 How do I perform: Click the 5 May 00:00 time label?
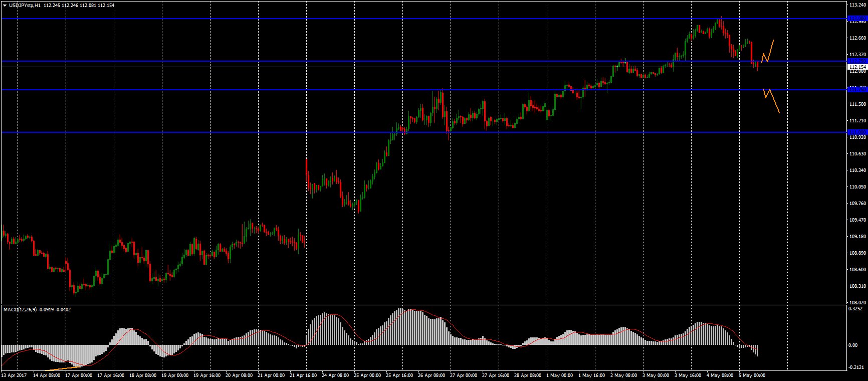click(753, 375)
